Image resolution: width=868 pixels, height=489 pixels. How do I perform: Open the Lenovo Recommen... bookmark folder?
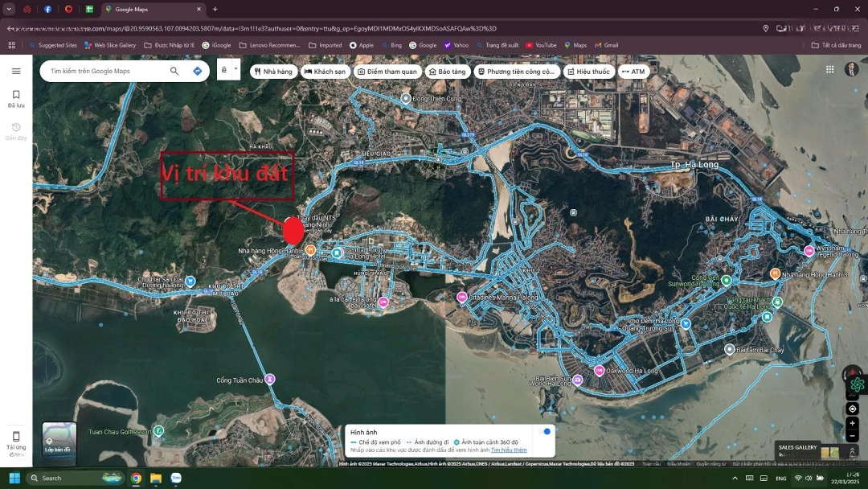[x=269, y=45]
